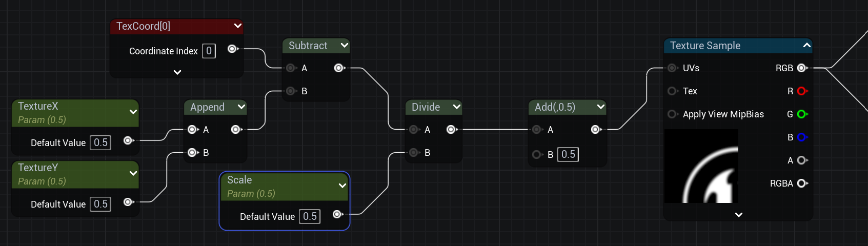Image resolution: width=868 pixels, height=246 pixels.
Task: Click the TextureX parameter output pin
Action: (x=129, y=140)
